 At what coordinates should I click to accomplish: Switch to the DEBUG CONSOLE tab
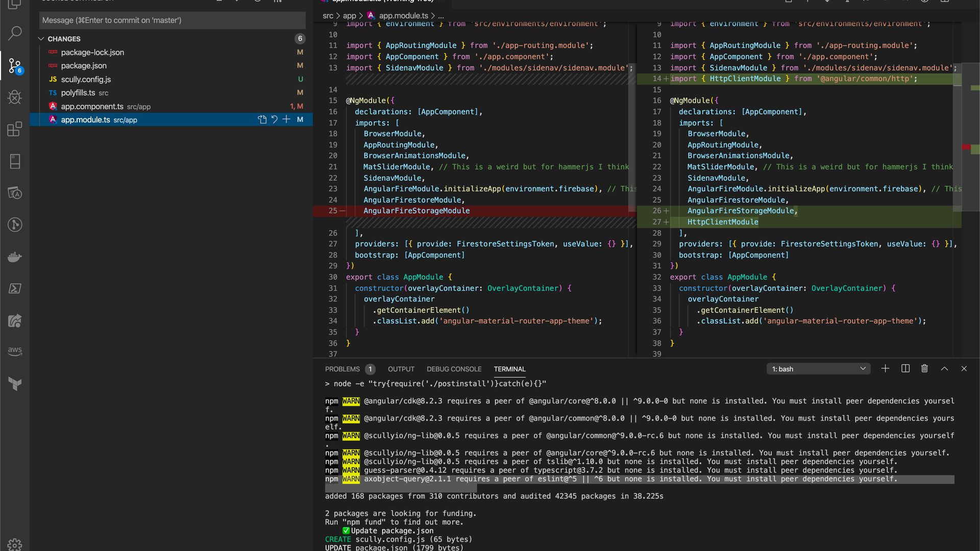(x=454, y=369)
